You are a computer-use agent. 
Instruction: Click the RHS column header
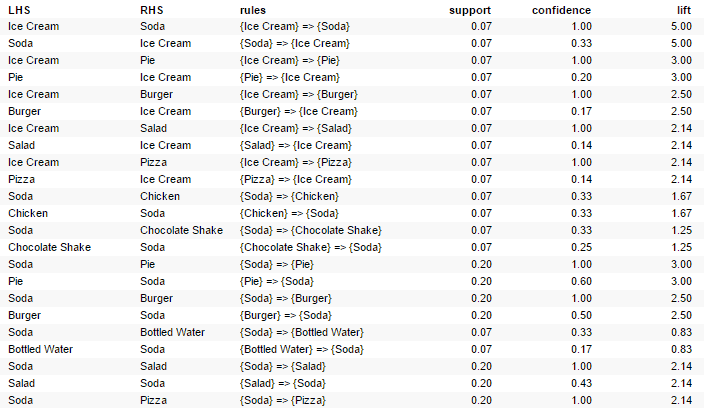152,10
